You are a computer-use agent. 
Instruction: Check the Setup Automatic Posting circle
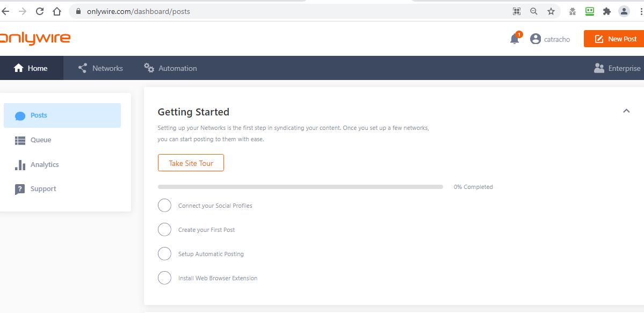click(x=164, y=254)
